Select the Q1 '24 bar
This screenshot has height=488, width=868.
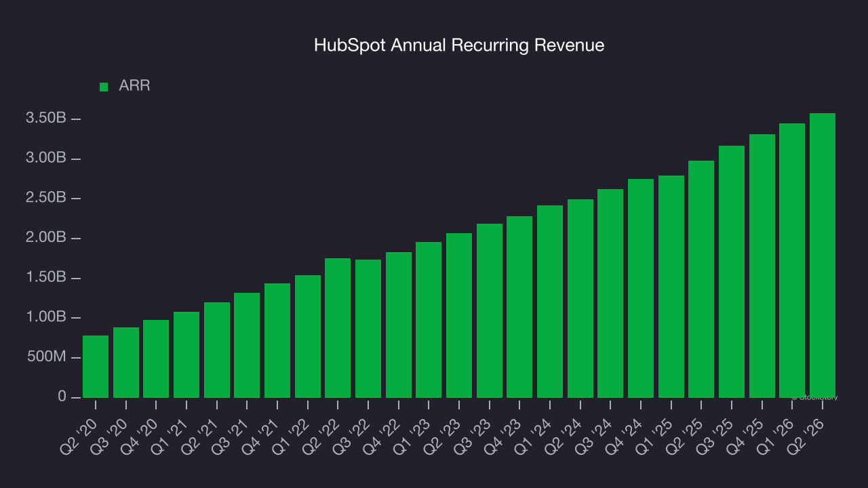coord(550,302)
